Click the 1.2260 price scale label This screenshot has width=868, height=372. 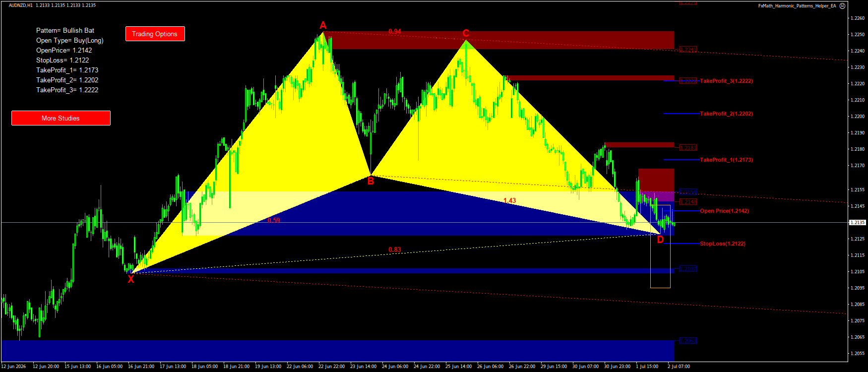pos(858,18)
